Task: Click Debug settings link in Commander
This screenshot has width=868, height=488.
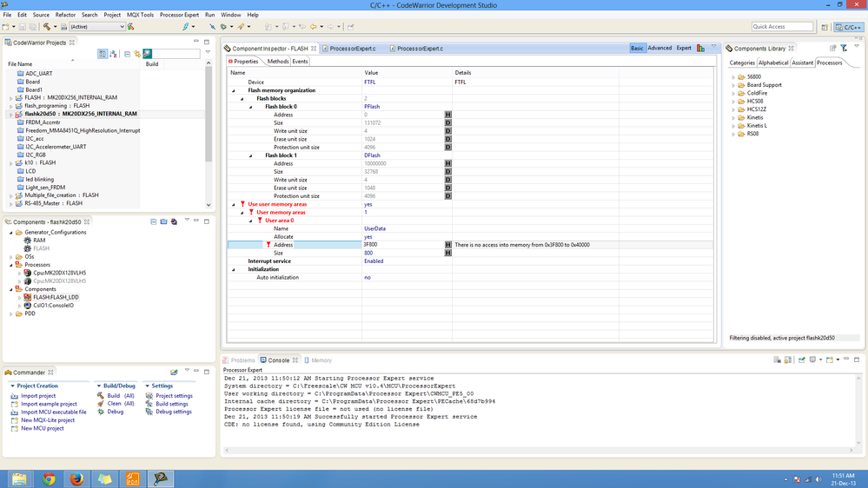Action: (x=173, y=412)
